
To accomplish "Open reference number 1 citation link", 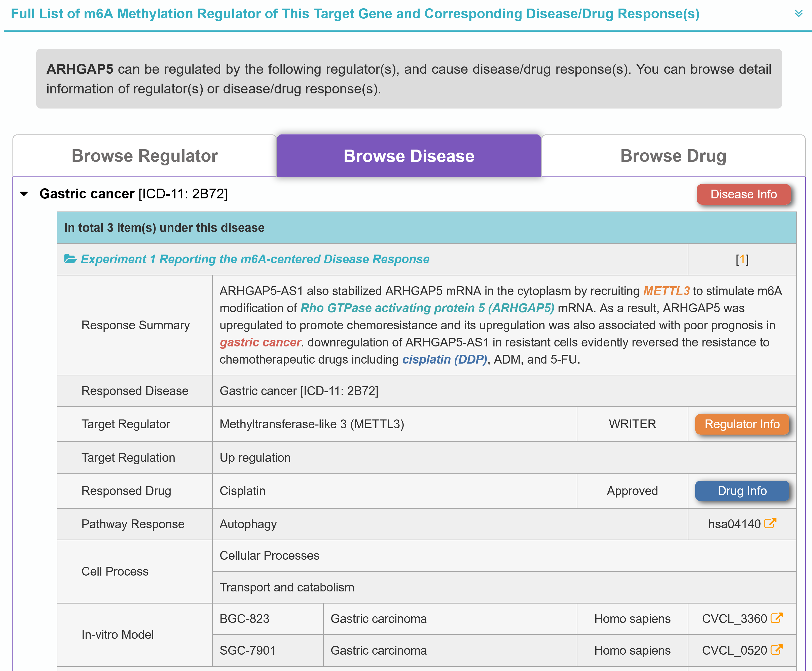I will coord(742,259).
